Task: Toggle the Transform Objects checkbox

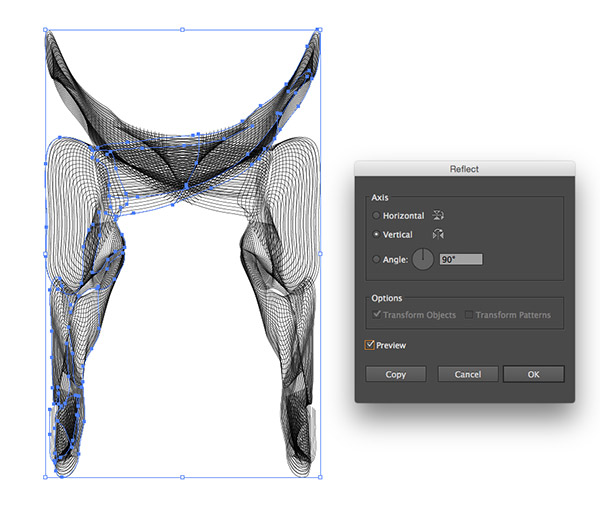Action: coord(376,315)
